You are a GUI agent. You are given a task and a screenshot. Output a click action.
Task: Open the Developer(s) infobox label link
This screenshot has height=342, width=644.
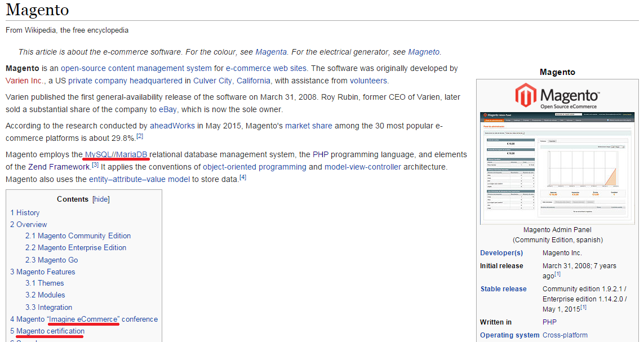[501, 253]
